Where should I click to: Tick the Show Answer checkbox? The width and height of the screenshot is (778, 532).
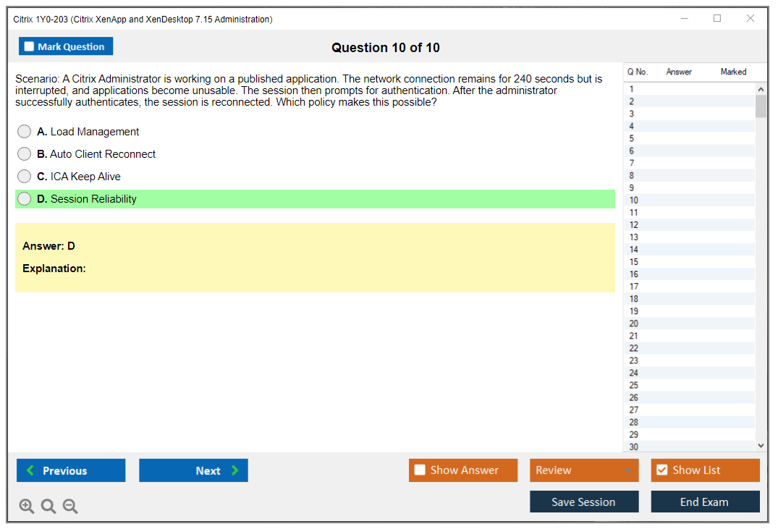(420, 470)
